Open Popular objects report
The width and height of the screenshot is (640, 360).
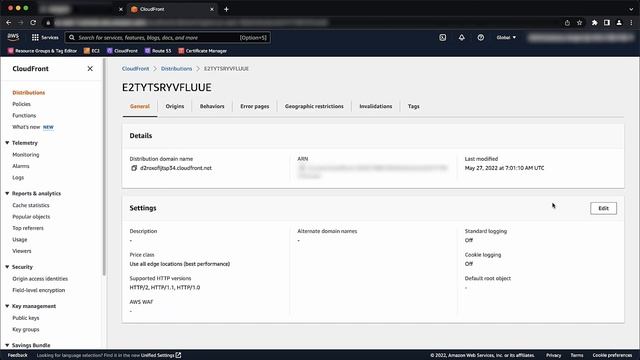31,217
